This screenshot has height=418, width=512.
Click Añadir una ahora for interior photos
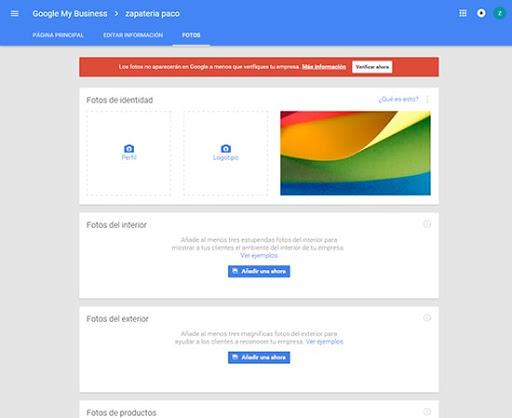(x=259, y=271)
